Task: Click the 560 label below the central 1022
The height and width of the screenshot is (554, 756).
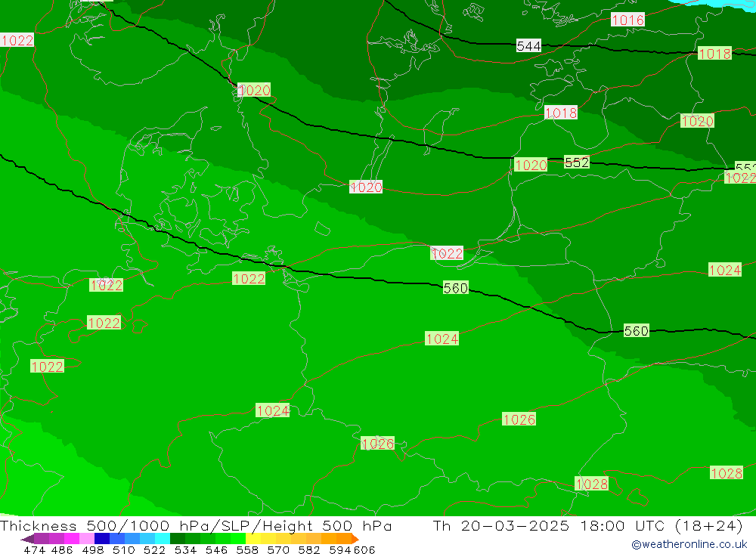Action: (x=456, y=288)
